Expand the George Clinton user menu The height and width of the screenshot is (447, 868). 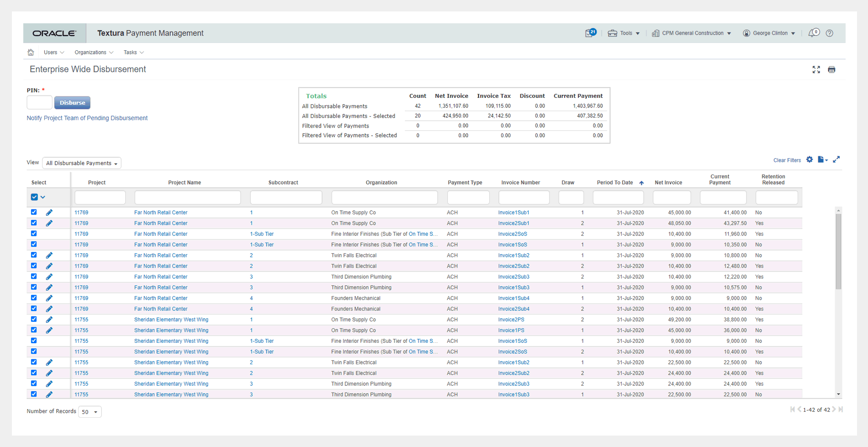coord(769,33)
